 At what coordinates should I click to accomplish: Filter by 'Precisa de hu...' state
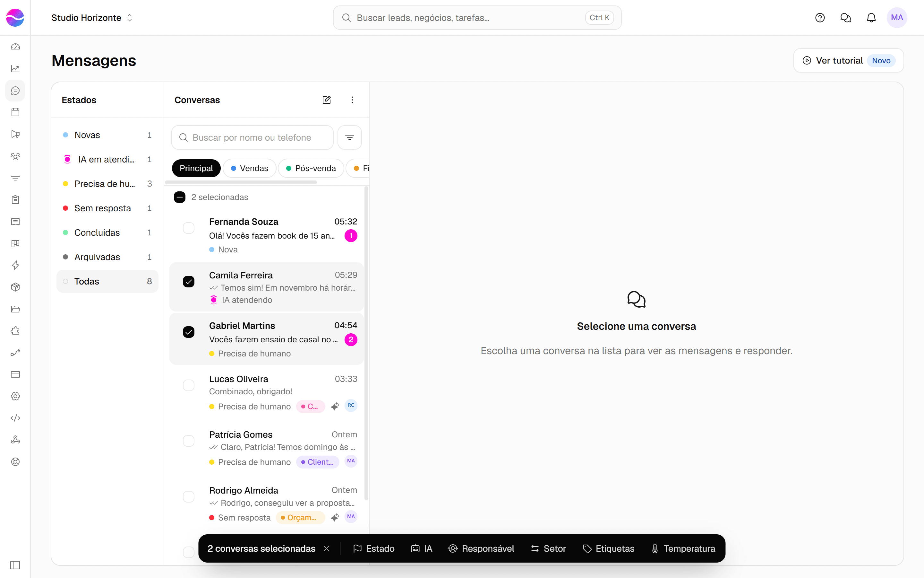(x=107, y=184)
